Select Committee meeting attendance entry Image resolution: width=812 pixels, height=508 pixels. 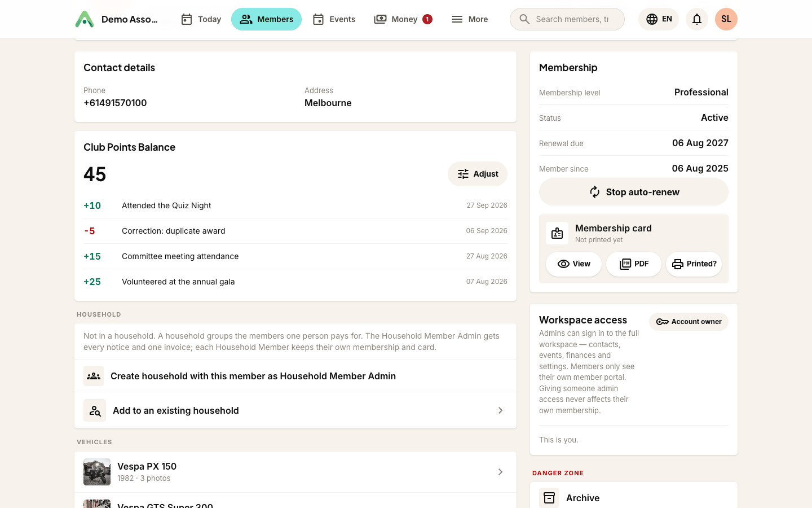pos(295,256)
